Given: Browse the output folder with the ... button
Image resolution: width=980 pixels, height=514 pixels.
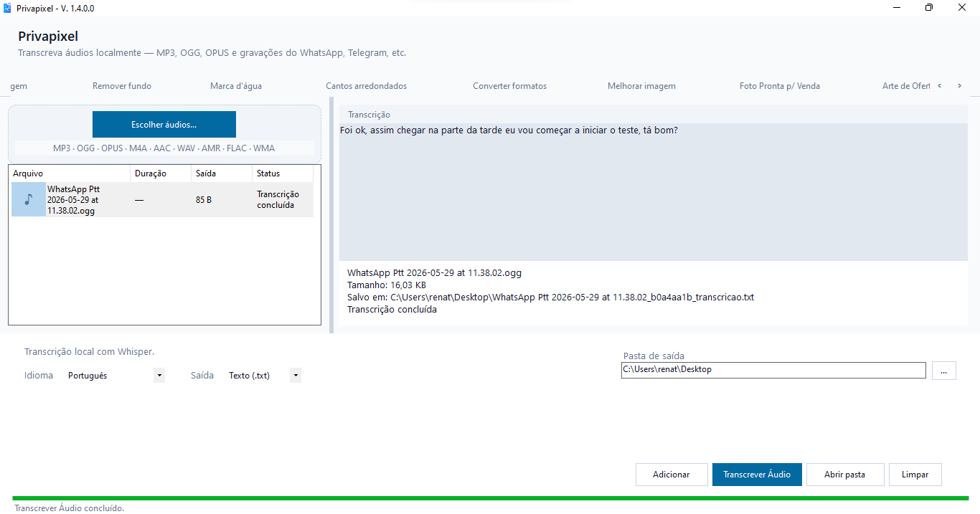Looking at the screenshot, I should point(944,371).
